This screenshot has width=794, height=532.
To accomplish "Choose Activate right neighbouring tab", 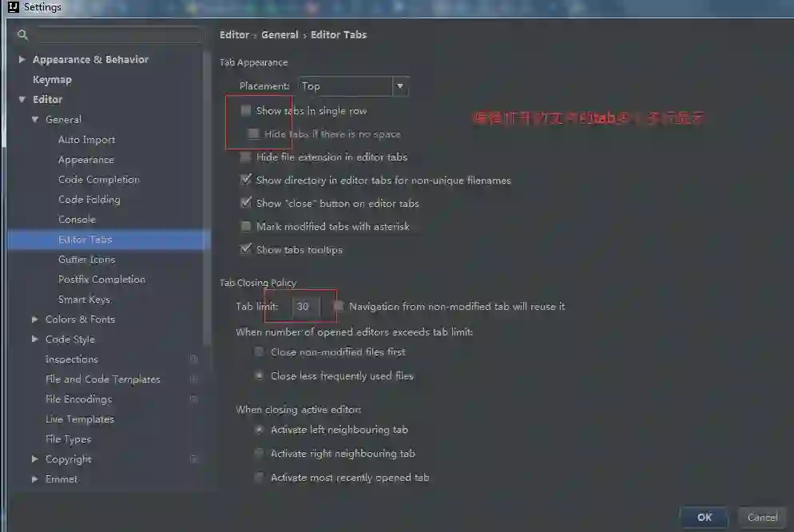I will click(x=259, y=453).
